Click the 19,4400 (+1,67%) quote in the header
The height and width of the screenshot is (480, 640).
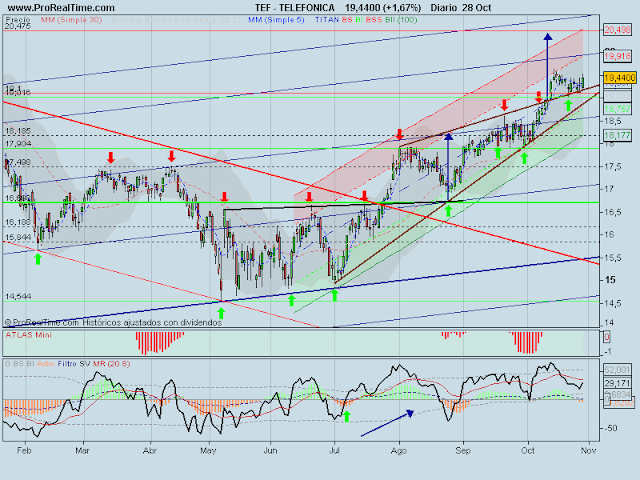383,8
